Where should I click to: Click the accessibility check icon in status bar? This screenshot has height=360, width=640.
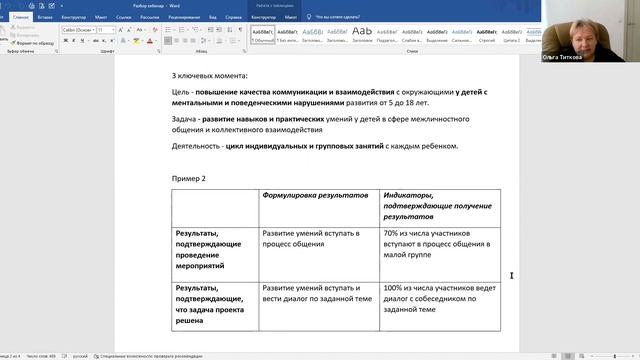click(96, 356)
